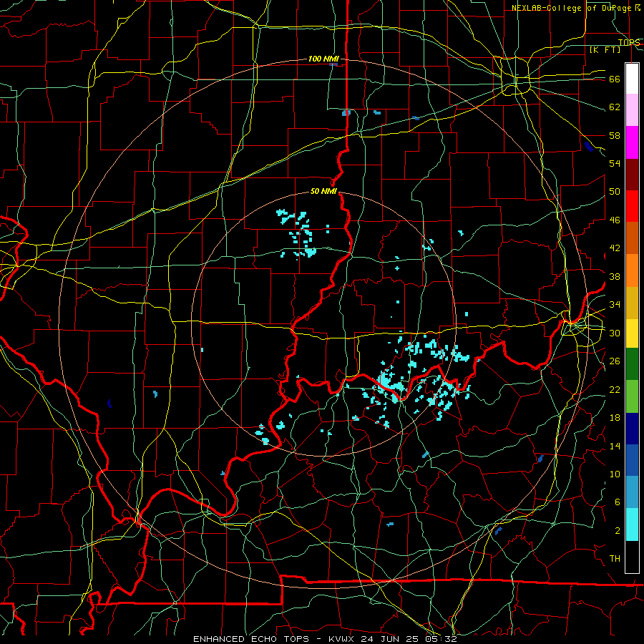The image size is (644, 644).
Task: Click the 2 legend value
Action: pyautogui.click(x=617, y=531)
